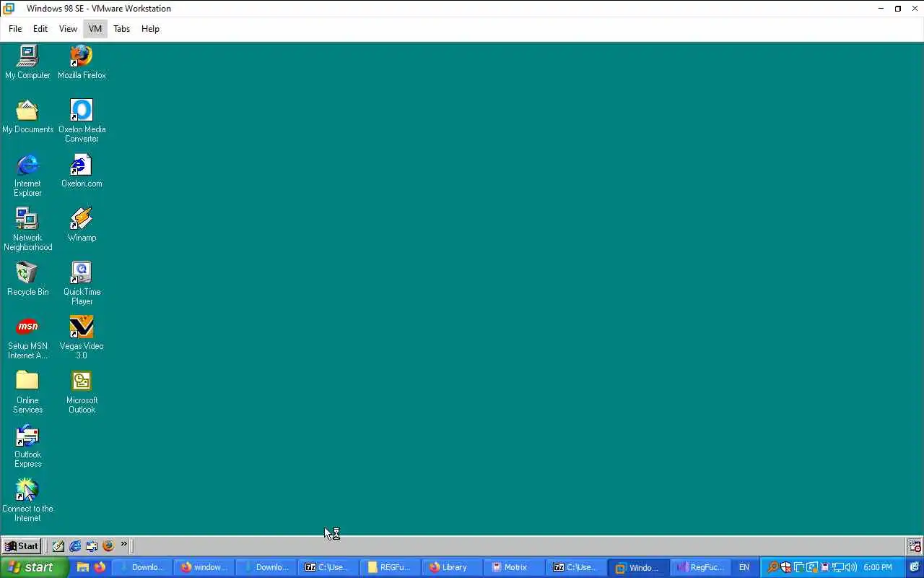
Task: Select Vegas Video 3.0 shortcut
Action: [82, 337]
